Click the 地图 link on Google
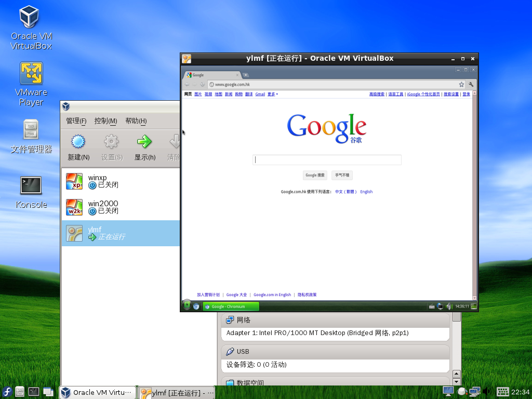Screen dimensions: 532x399 (x=219, y=94)
